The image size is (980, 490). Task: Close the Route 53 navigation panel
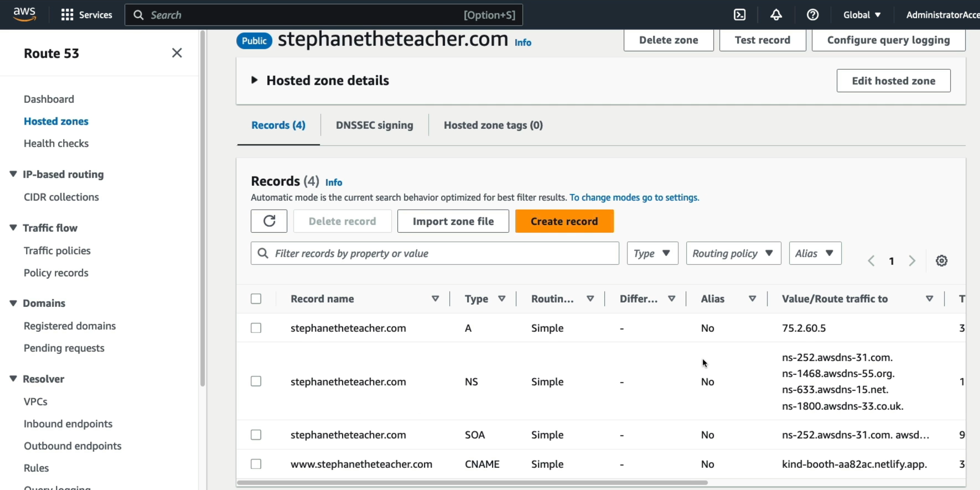177,53
